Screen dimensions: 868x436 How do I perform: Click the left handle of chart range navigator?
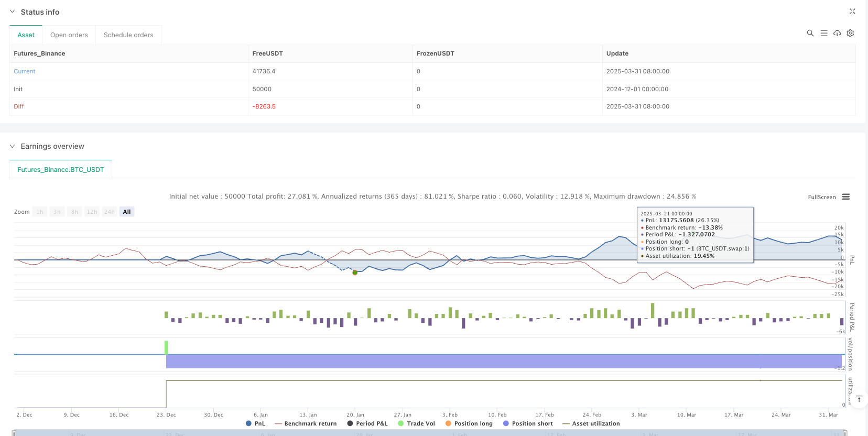coord(14,433)
